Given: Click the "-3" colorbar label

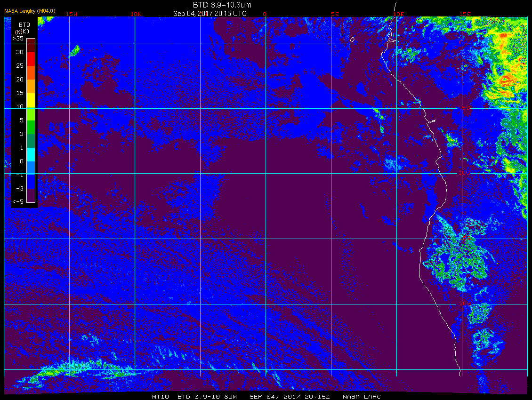Looking at the screenshot, I should (20, 188).
